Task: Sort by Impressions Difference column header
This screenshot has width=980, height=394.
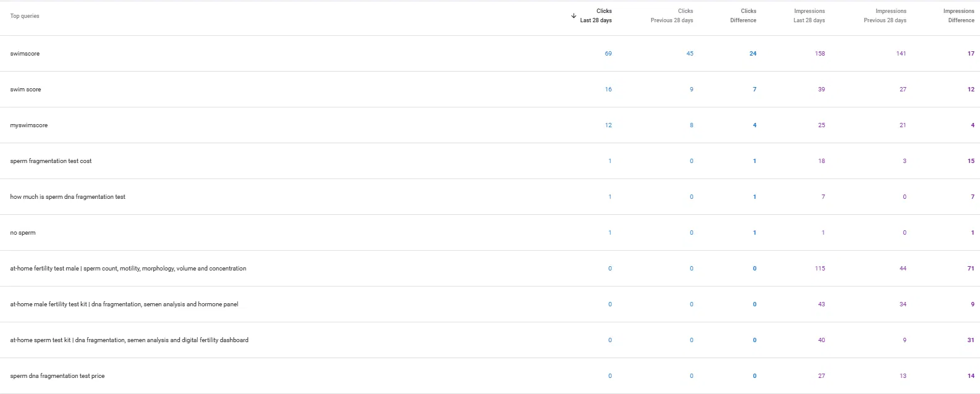Action: point(959,15)
